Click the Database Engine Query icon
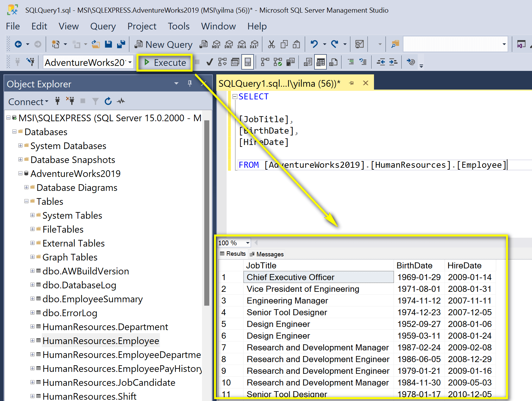This screenshot has width=532, height=401. click(204, 44)
